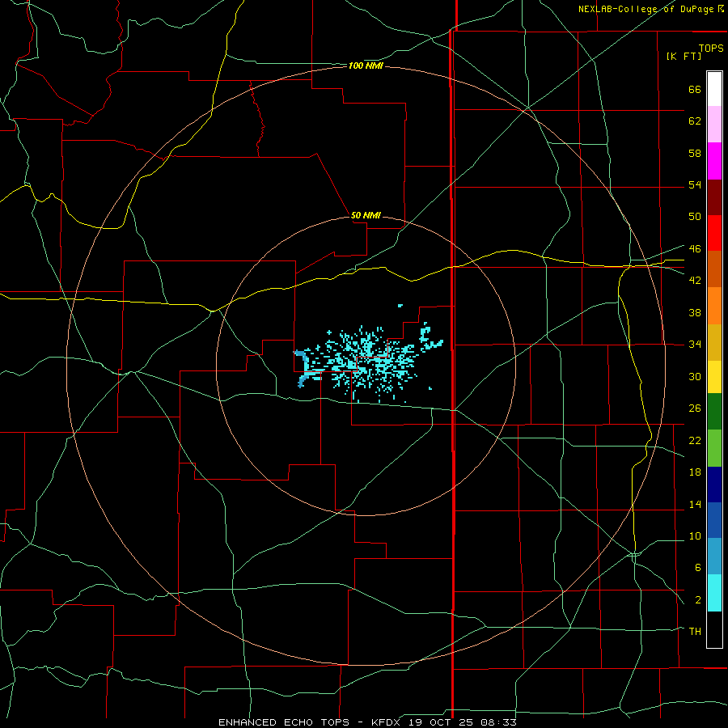Image resolution: width=728 pixels, height=728 pixels.
Task: Click the 50 legend value
Action: pyautogui.click(x=695, y=217)
